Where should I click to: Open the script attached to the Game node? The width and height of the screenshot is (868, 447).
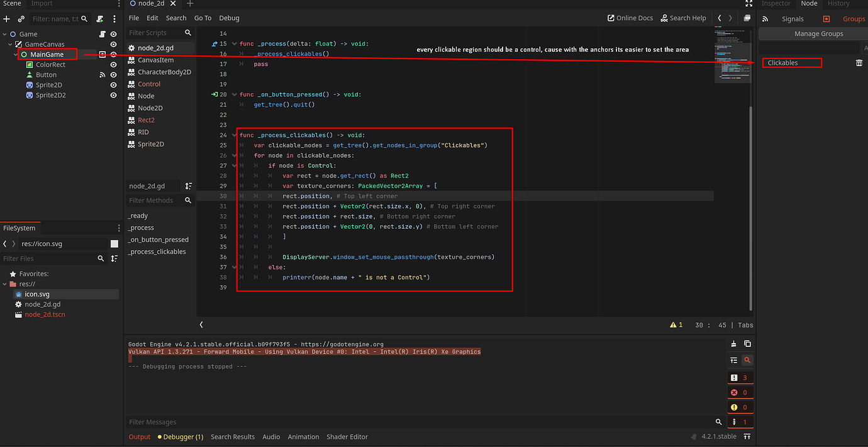tap(103, 34)
